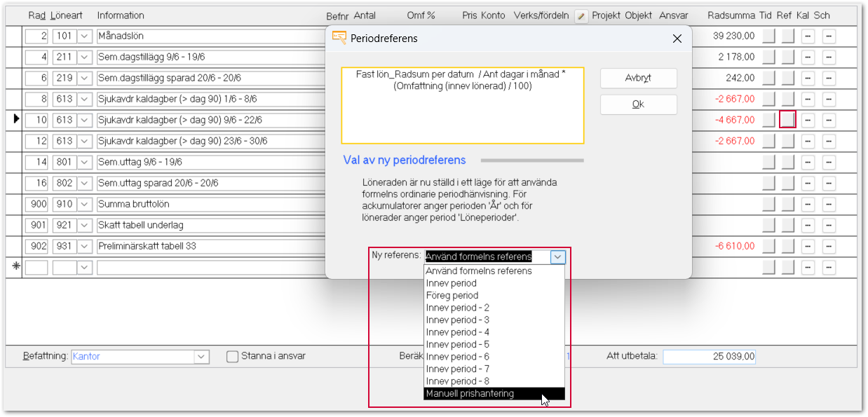Open Sch button on Sem.dagstillägg 9/6 - 19/6 row

click(x=829, y=57)
